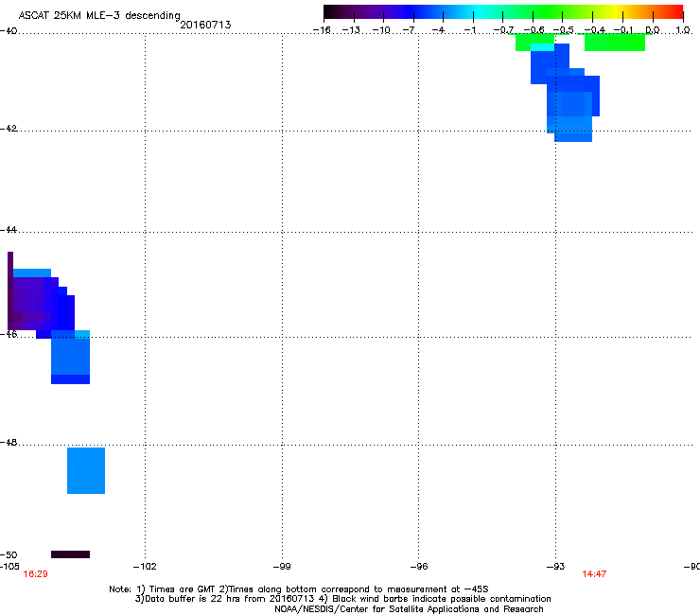
Task: Click the color bar label -0.6
Action: pyautogui.click(x=534, y=30)
